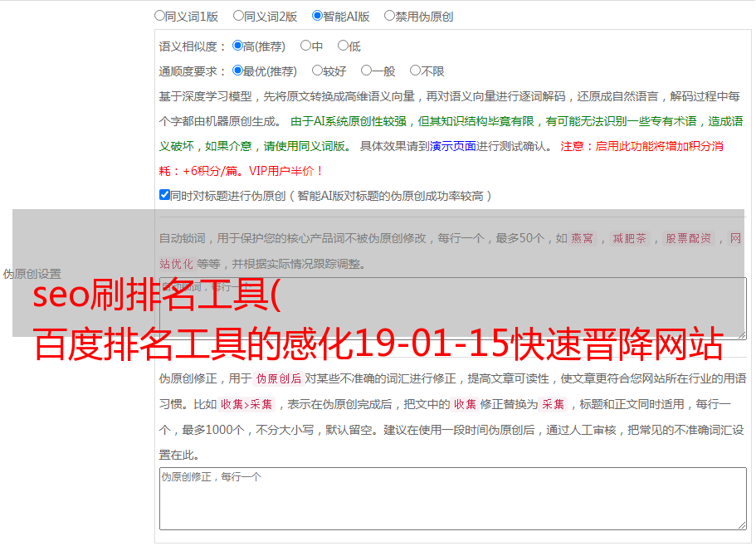
Task: Click resize handle of 伪原创修正 textarea
Action: tap(742, 526)
